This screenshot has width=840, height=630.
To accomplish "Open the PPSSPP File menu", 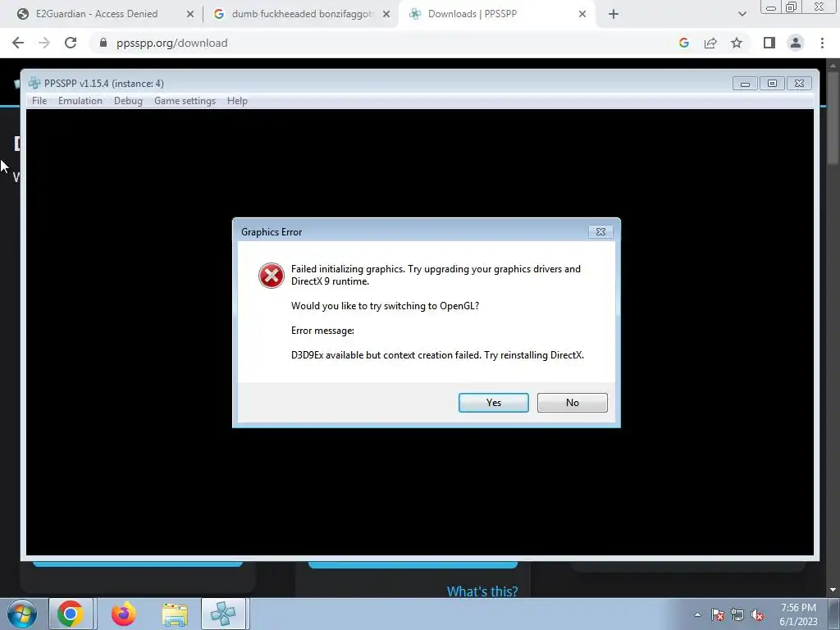I will tap(39, 101).
